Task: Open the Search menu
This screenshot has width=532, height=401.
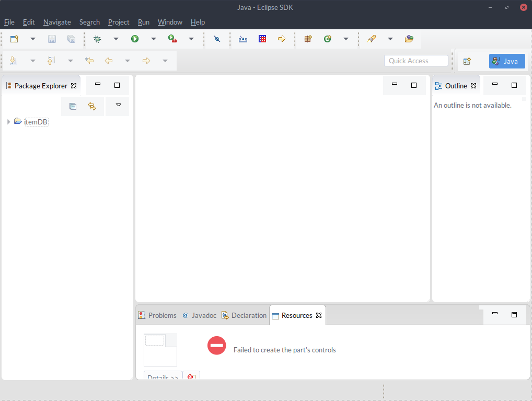Action: pyautogui.click(x=89, y=22)
